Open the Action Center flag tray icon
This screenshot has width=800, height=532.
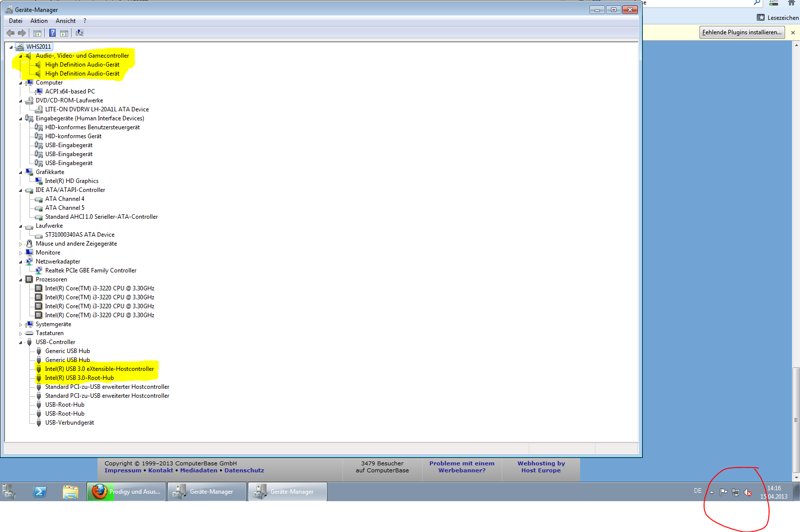(724, 492)
